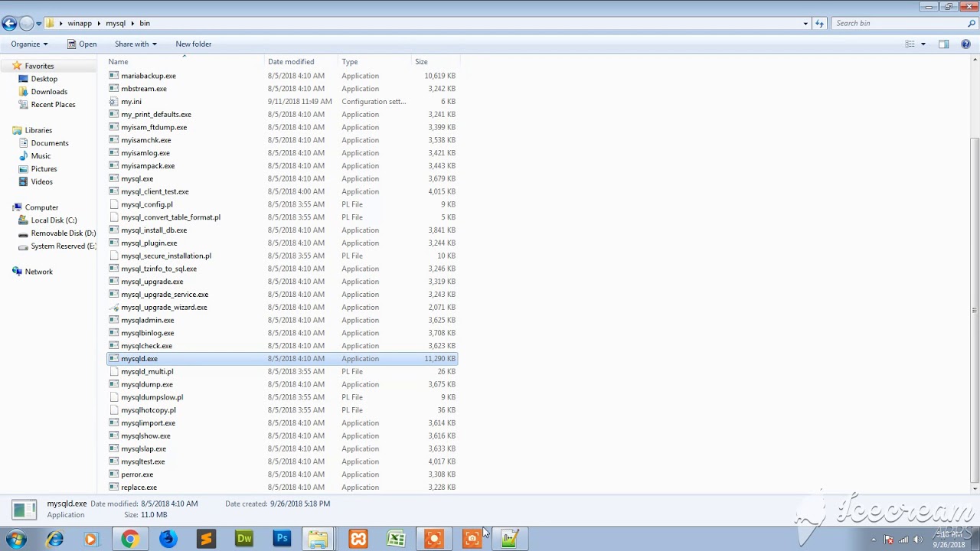
Task: Open the address bar history dropdown
Action: tap(805, 24)
